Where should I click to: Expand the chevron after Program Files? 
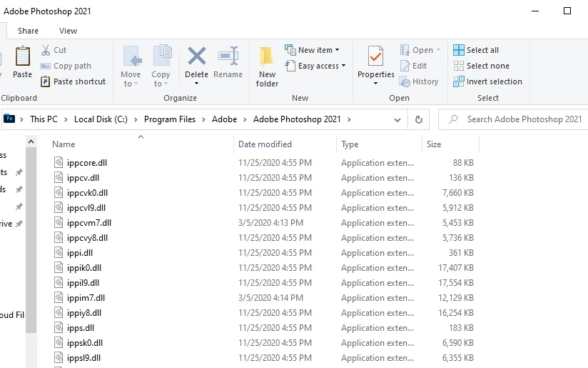tap(203, 119)
